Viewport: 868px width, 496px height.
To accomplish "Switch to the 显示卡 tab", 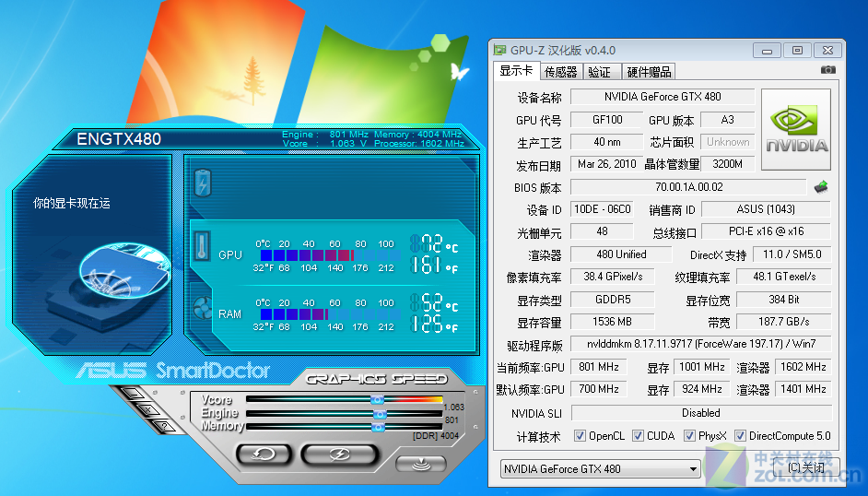I will [x=515, y=70].
